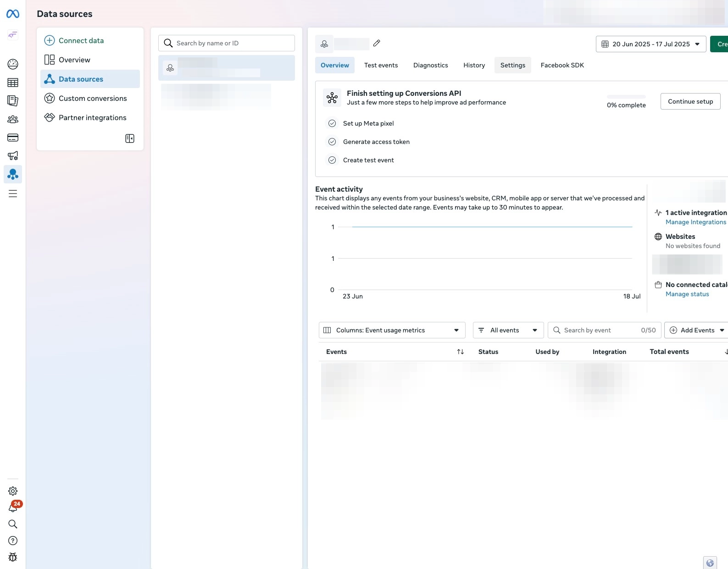Switch to the Test events tab
The width and height of the screenshot is (728, 569).
click(381, 65)
